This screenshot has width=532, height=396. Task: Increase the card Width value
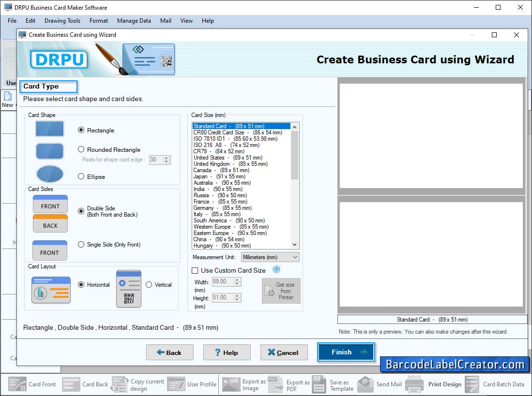(x=238, y=279)
